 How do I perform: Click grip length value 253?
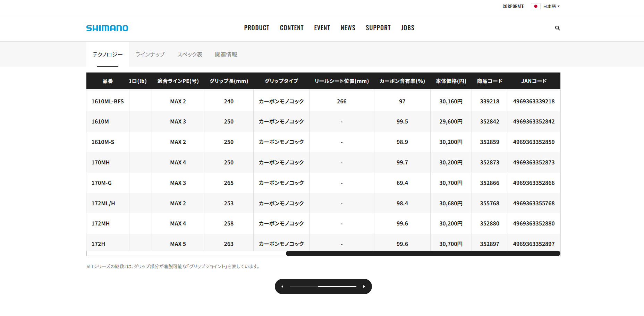[229, 203]
